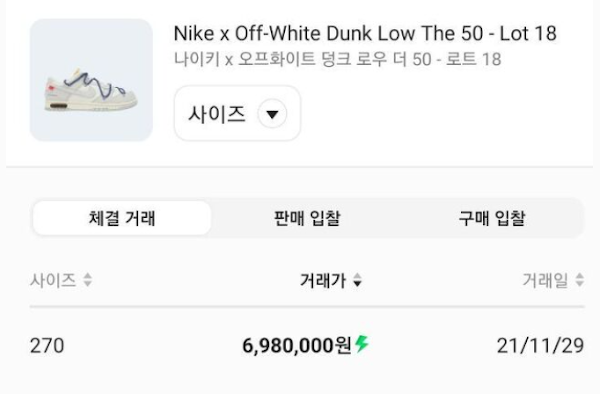
Task: Select the 6,980,000원 transaction price
Action: (x=297, y=345)
